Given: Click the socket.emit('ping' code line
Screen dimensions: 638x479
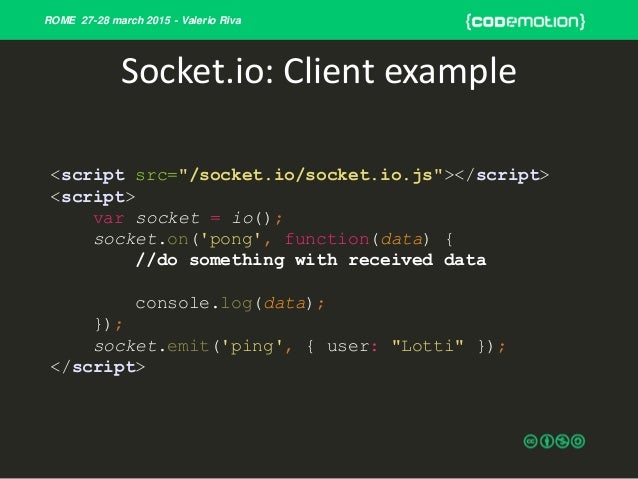Looking at the screenshot, I should coord(299,347).
